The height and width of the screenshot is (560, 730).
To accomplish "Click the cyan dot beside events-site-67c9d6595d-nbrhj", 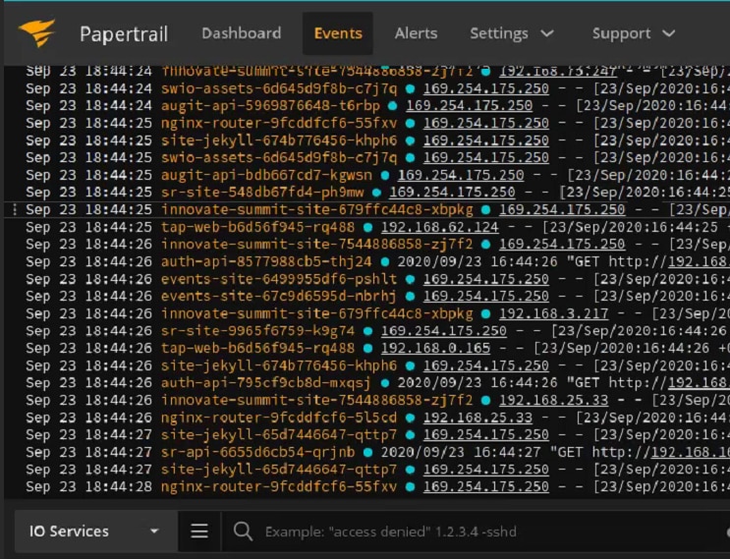I will pyautogui.click(x=410, y=297).
